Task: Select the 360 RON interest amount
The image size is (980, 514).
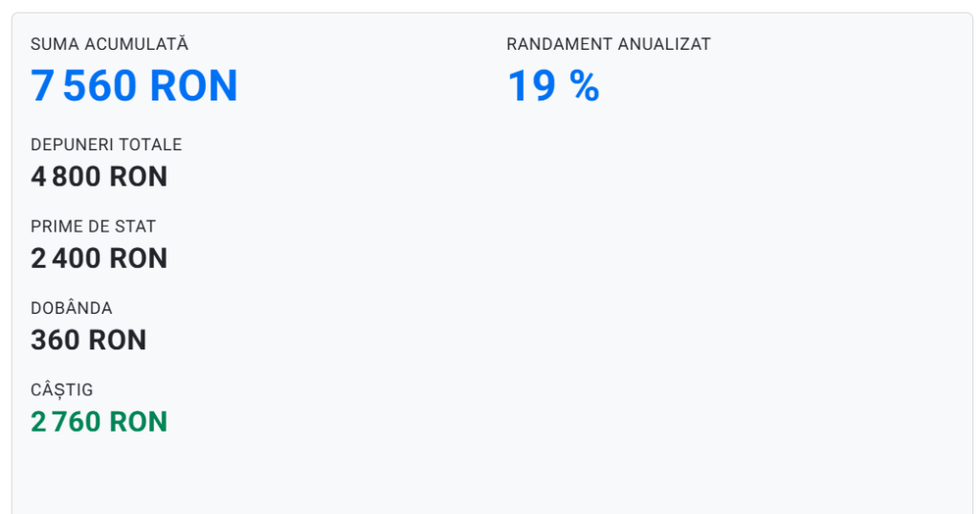Action: click(x=88, y=340)
